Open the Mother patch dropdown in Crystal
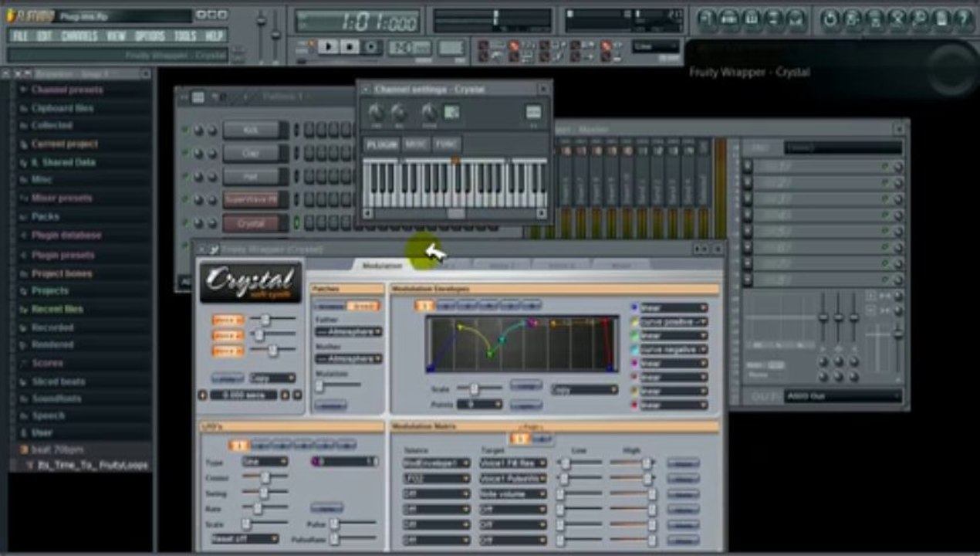Image resolution: width=980 pixels, height=556 pixels. point(349,358)
